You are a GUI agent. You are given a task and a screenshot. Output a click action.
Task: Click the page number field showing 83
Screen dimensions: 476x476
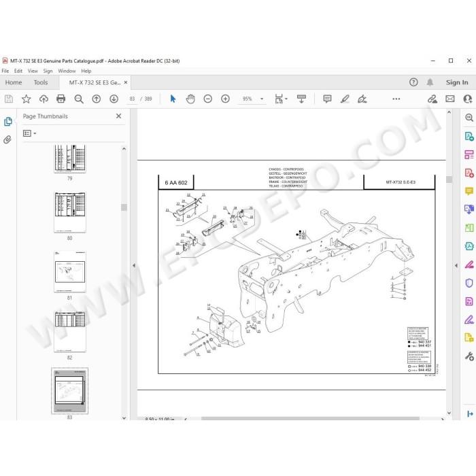click(132, 99)
